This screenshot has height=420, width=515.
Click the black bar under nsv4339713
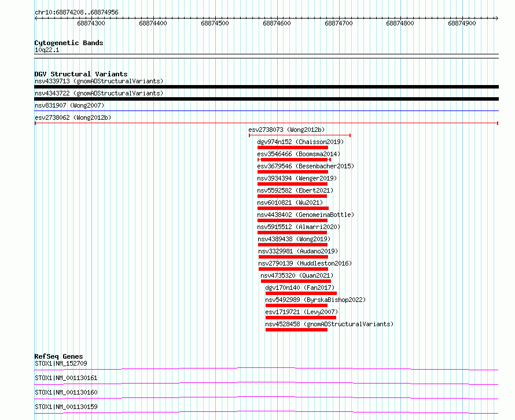266,87
